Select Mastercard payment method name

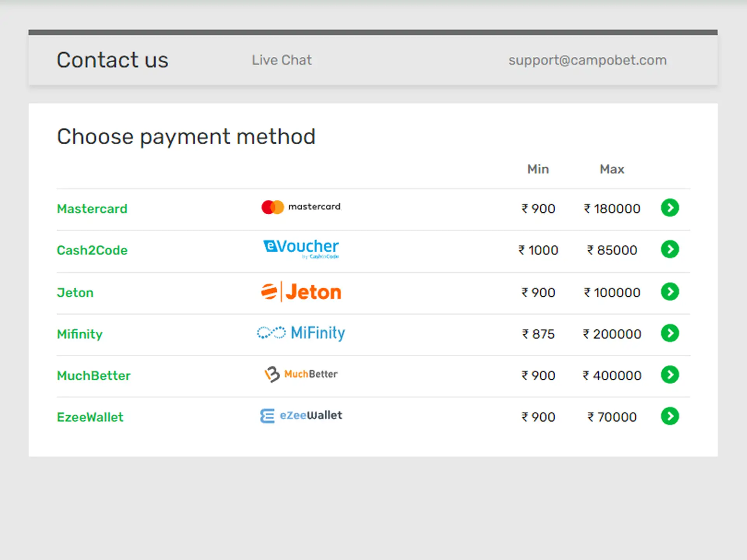[92, 209]
